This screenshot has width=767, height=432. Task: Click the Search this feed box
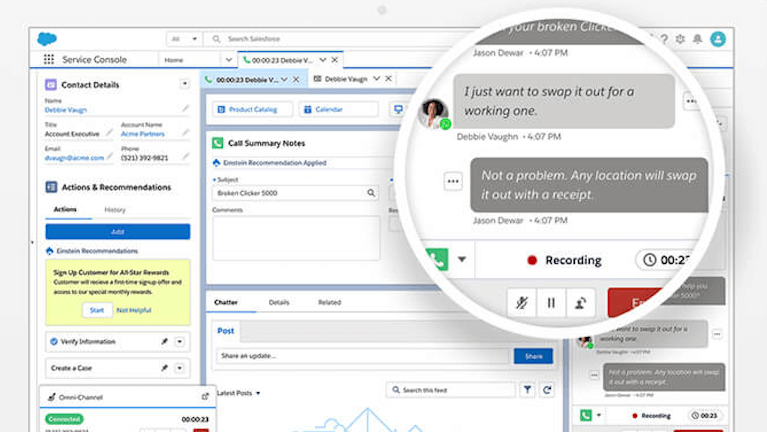click(451, 390)
